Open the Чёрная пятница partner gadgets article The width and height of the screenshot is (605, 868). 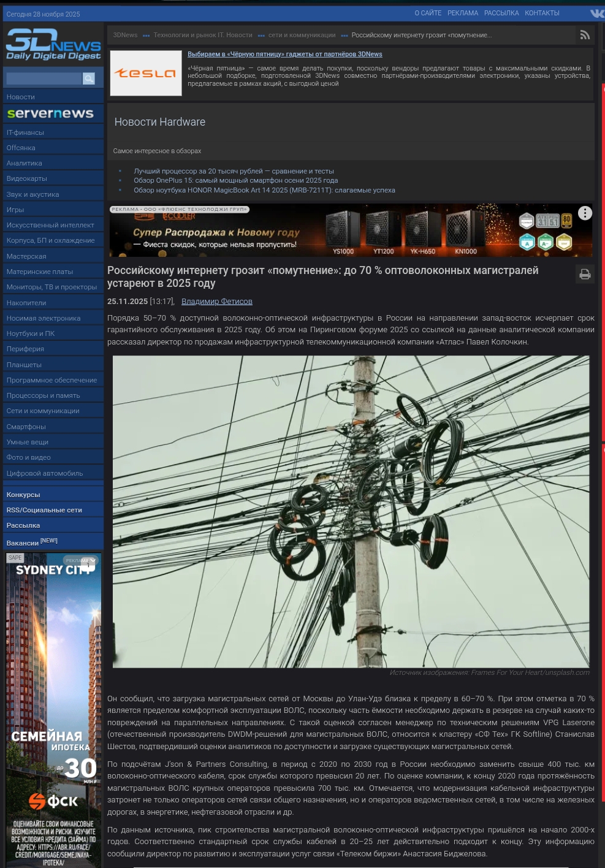coord(284,54)
